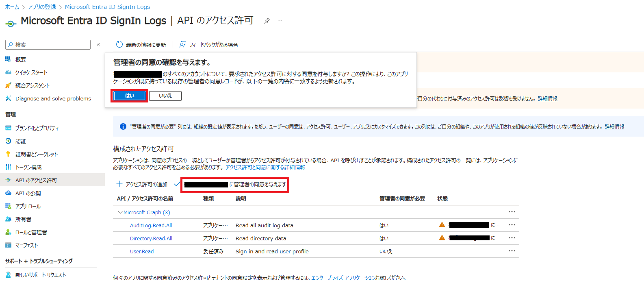Open 詳細情報 link in orange warning banner
644x294 pixels.
pyautogui.click(x=547, y=98)
